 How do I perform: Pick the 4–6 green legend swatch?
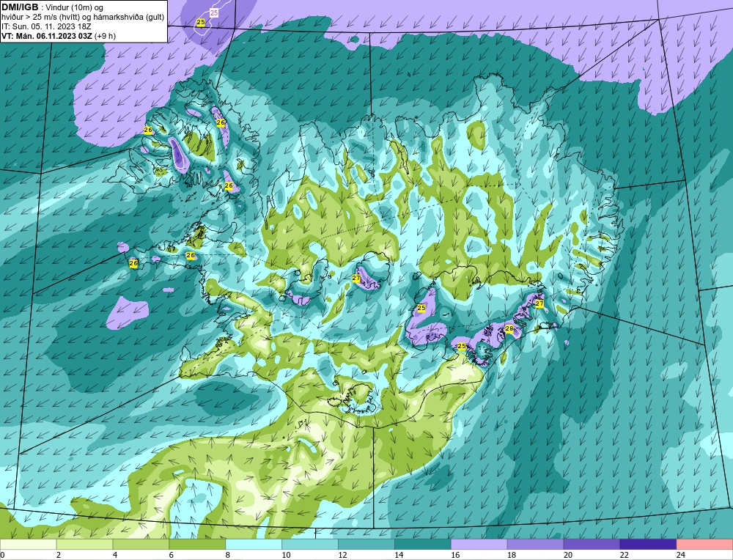(x=141, y=545)
